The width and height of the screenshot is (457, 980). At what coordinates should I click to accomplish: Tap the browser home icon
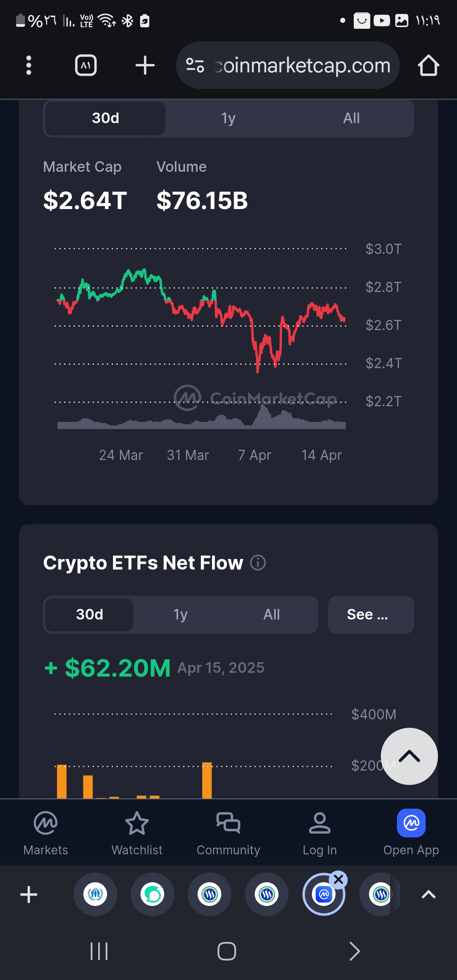point(428,66)
